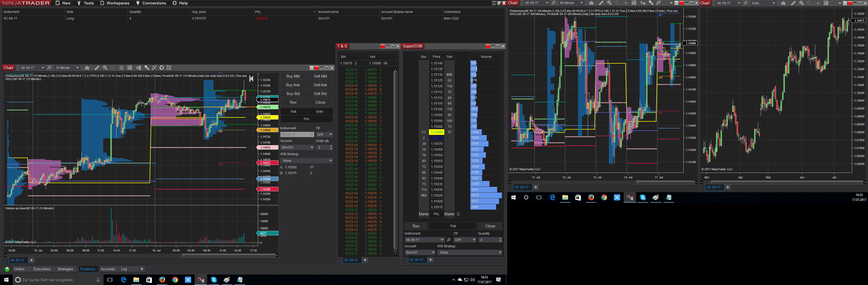Click the Buy Mkt button
Screen dimensions: 868x285
(x=293, y=76)
